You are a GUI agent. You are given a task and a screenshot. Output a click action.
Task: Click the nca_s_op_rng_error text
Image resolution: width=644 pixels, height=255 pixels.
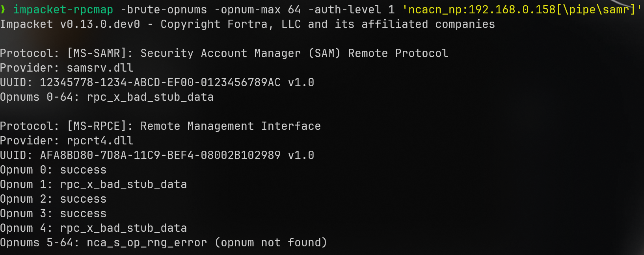[147, 243]
